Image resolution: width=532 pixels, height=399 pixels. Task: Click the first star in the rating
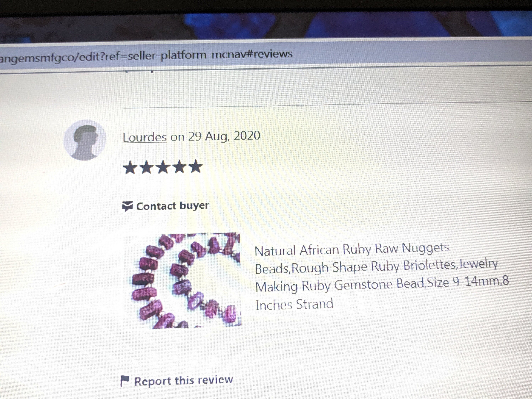130,168
